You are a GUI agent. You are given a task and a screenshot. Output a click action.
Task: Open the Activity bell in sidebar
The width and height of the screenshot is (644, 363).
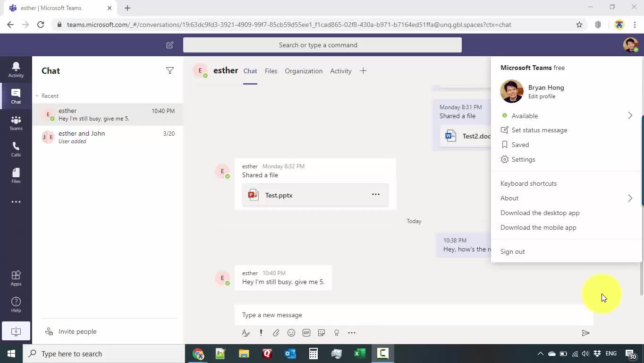coord(16,69)
